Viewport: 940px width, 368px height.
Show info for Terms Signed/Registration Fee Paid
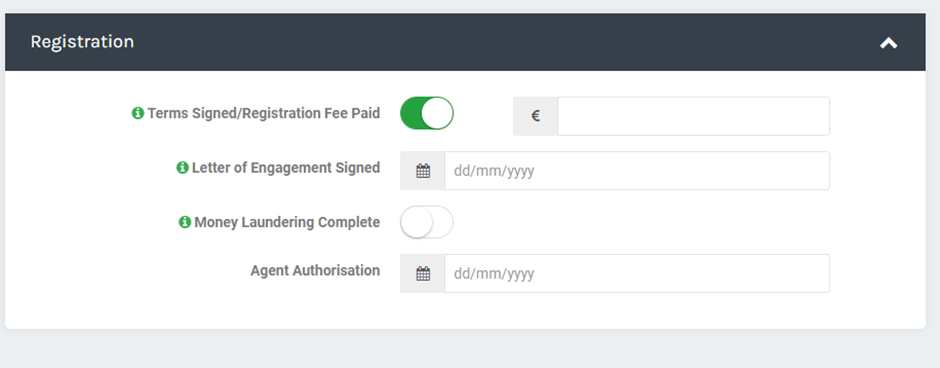(x=138, y=113)
